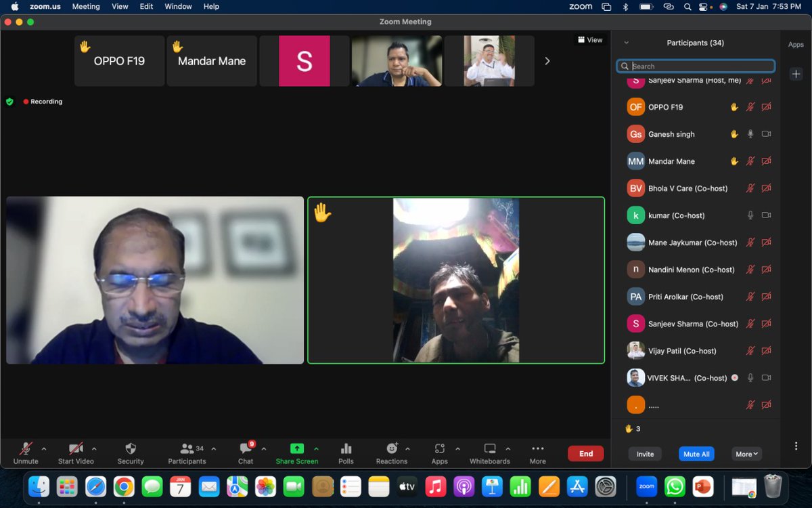
Task: Start Share Screen
Action: [x=296, y=453]
